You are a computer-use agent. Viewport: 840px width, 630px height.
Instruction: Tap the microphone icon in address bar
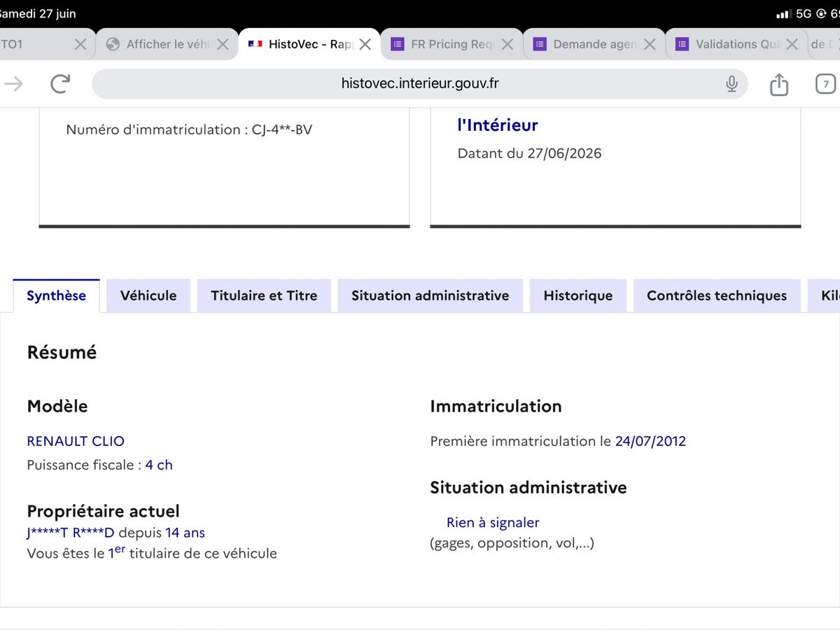[x=731, y=84]
